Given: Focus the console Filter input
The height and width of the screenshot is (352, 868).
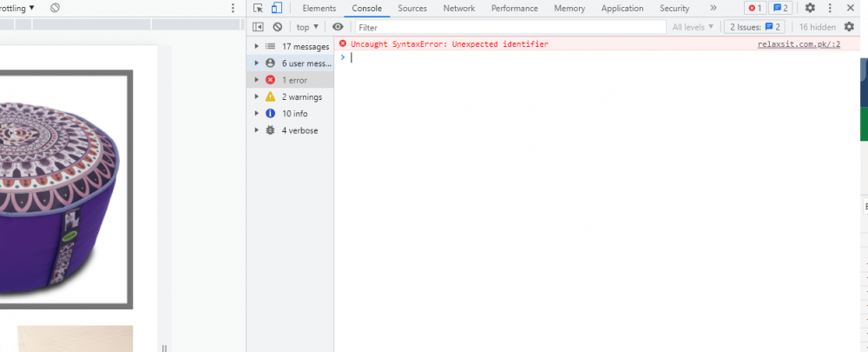Looking at the screenshot, I should point(510,27).
